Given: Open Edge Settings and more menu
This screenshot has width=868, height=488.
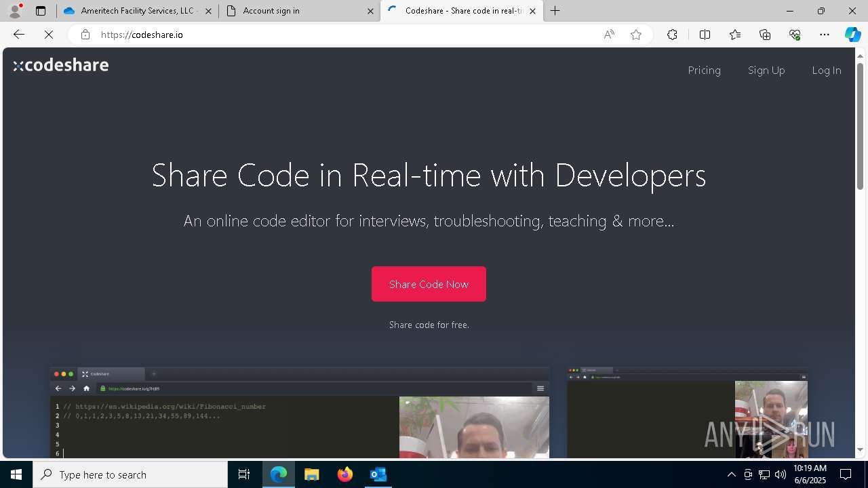Looking at the screenshot, I should pyautogui.click(x=825, y=35).
